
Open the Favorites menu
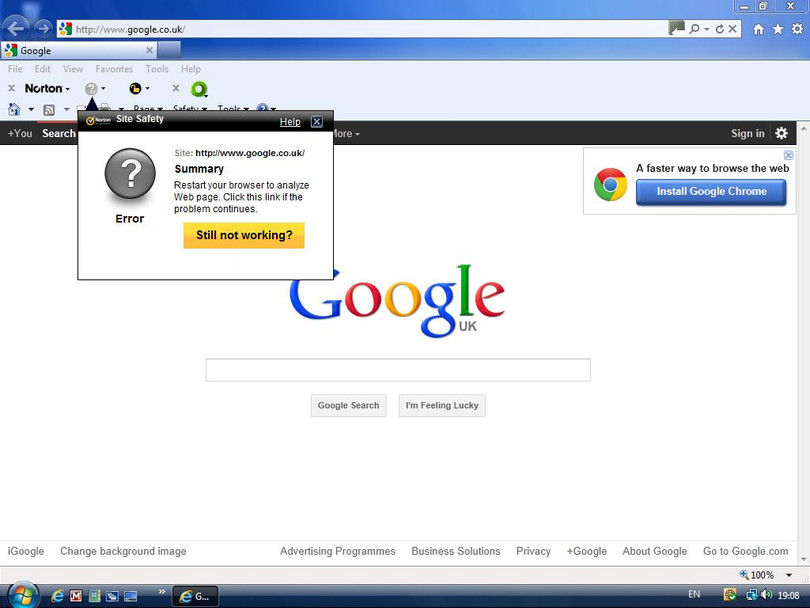click(114, 69)
